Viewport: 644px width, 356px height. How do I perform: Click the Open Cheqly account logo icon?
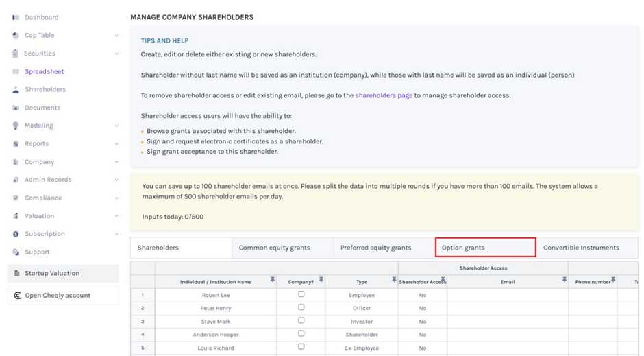[x=18, y=296]
